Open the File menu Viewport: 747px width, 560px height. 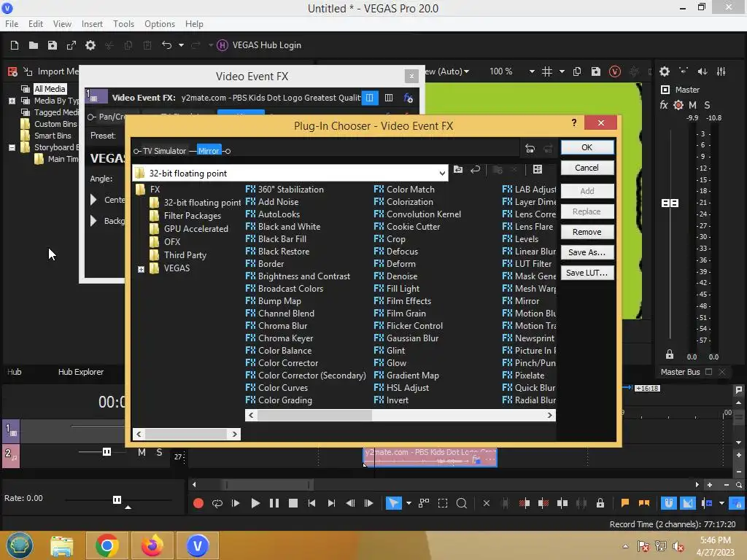(12, 24)
